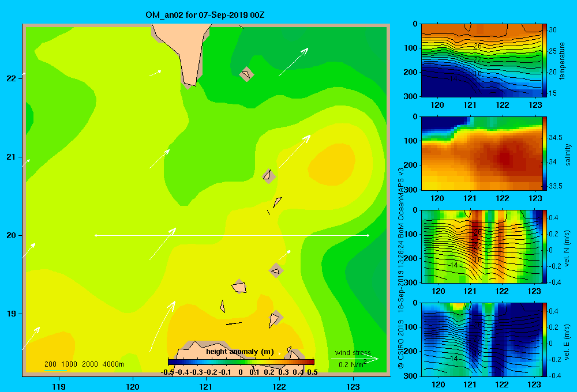Open the vel. N velocity section panel
Viewport: 577px width, 392px height.
click(x=481, y=246)
